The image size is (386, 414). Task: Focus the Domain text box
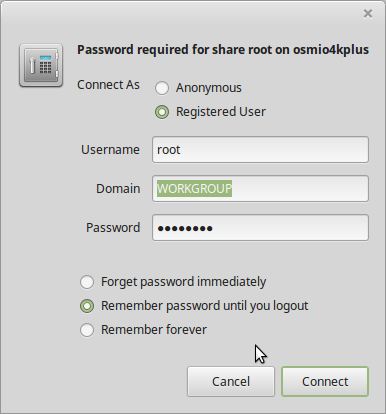[x=260, y=189]
